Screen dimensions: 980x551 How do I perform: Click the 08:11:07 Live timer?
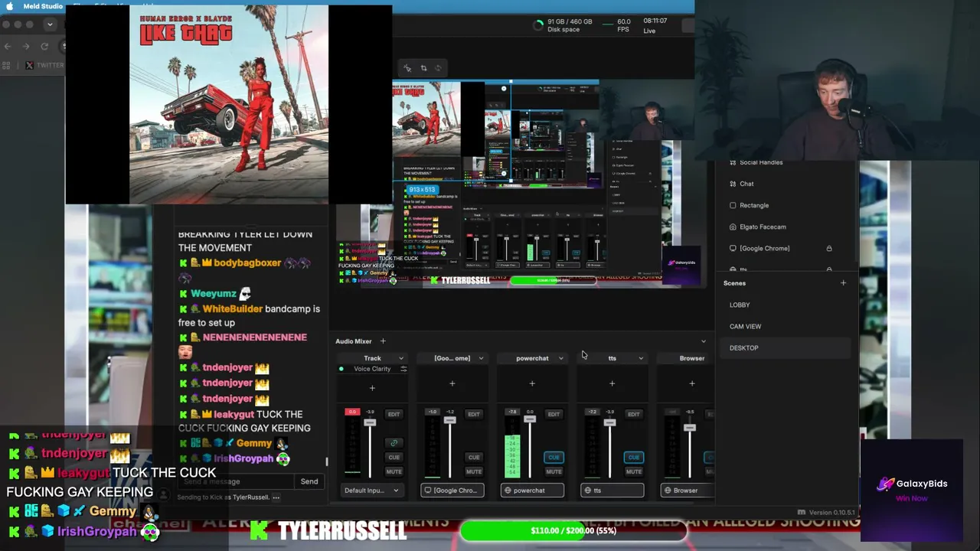655,25
